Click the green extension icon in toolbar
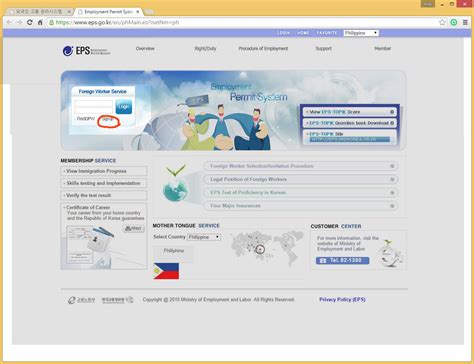Viewport: 474px width, 364px height. [x=454, y=22]
